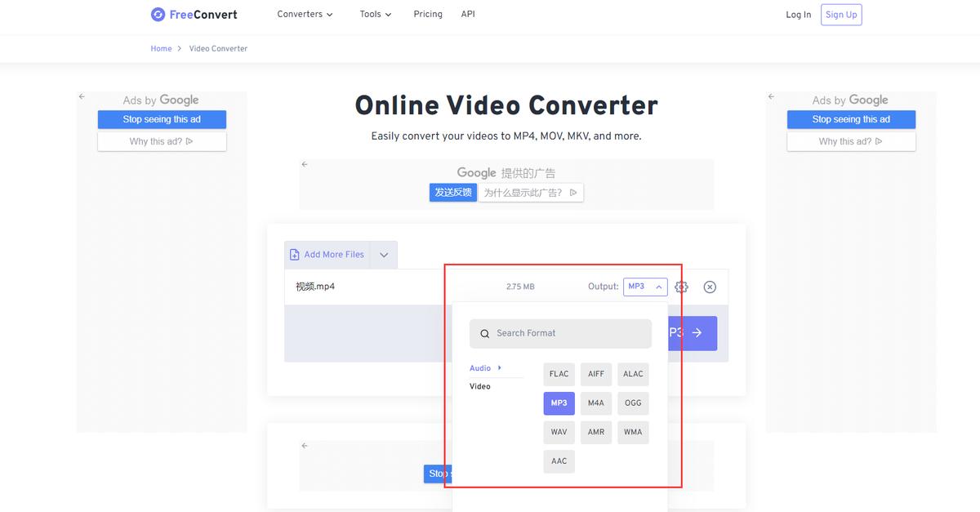
Task: Choose AAC format
Action: (559, 461)
